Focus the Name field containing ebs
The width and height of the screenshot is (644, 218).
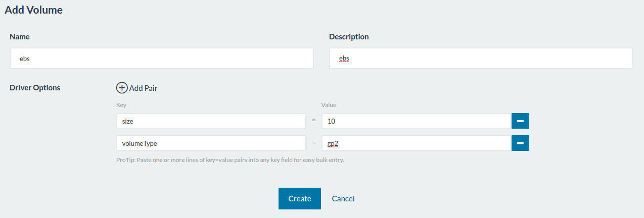[x=162, y=59]
